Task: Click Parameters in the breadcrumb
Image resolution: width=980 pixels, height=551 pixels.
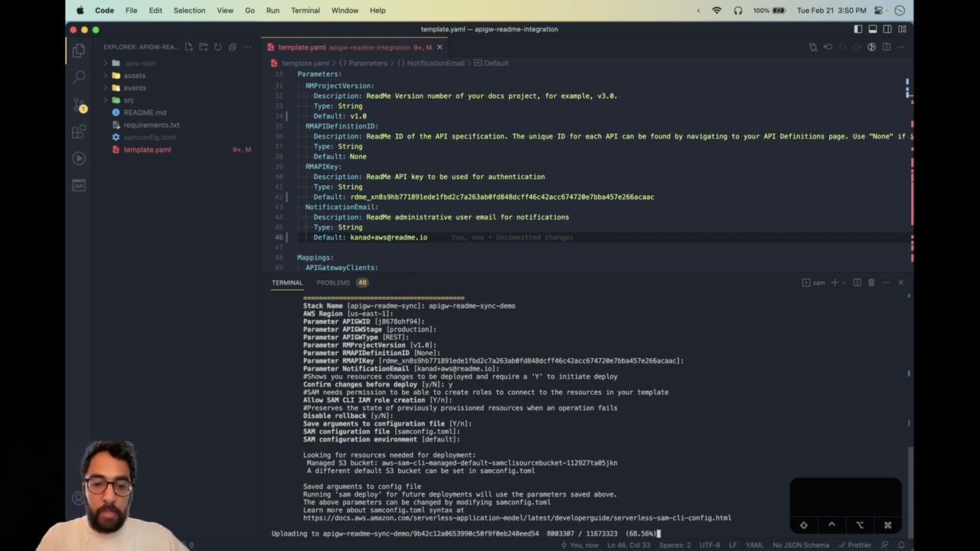Action: 367,64
